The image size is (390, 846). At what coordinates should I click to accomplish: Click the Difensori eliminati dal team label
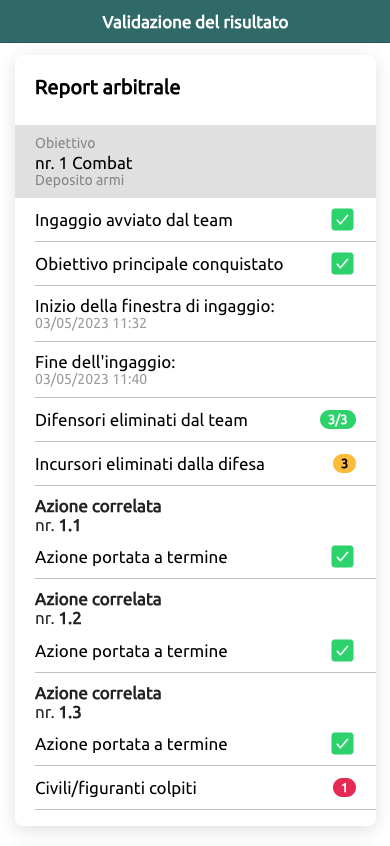(141, 420)
